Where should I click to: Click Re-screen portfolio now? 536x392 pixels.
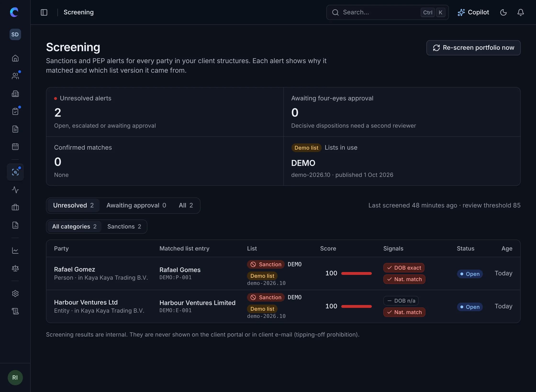click(473, 48)
